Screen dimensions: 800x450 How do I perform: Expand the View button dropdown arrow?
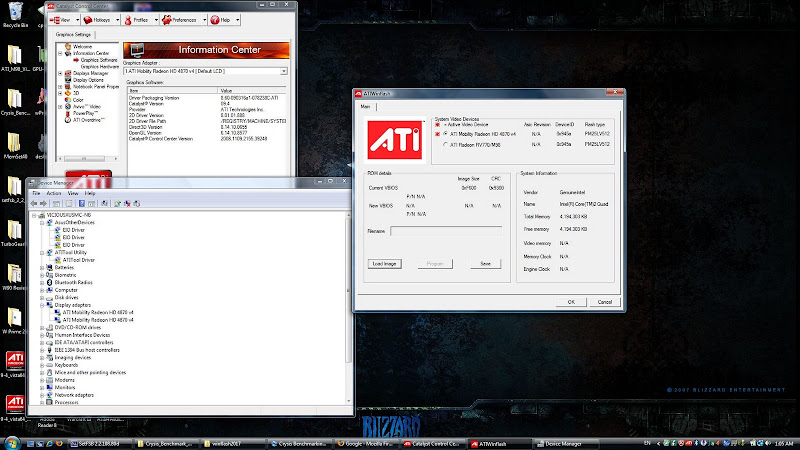click(78, 20)
